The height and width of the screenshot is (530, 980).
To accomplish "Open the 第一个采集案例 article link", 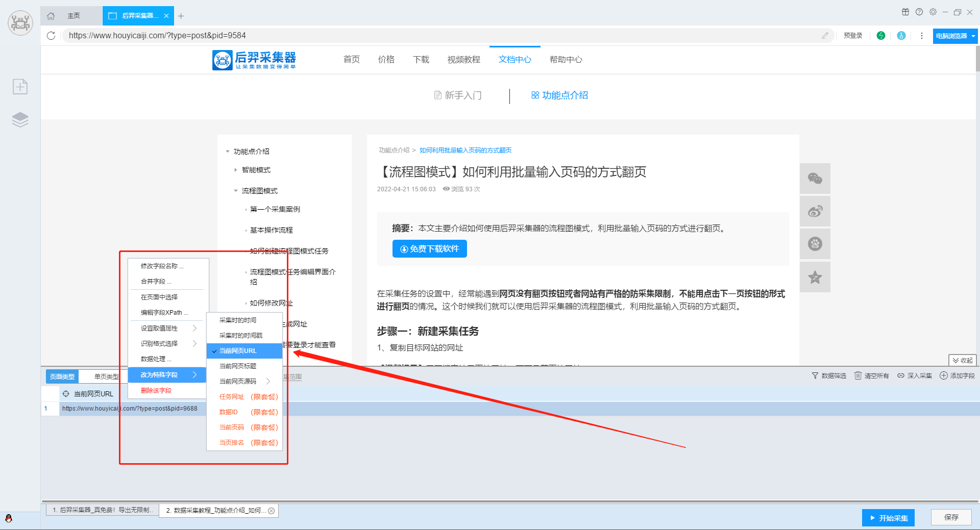I will pos(275,209).
